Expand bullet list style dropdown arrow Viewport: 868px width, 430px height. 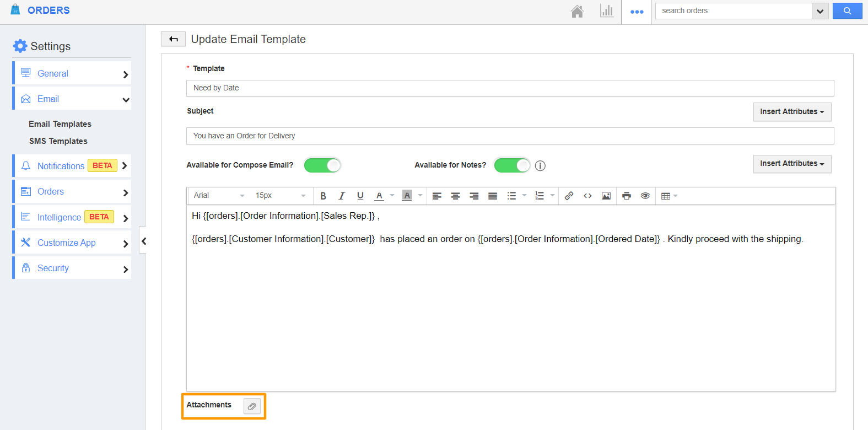point(524,196)
